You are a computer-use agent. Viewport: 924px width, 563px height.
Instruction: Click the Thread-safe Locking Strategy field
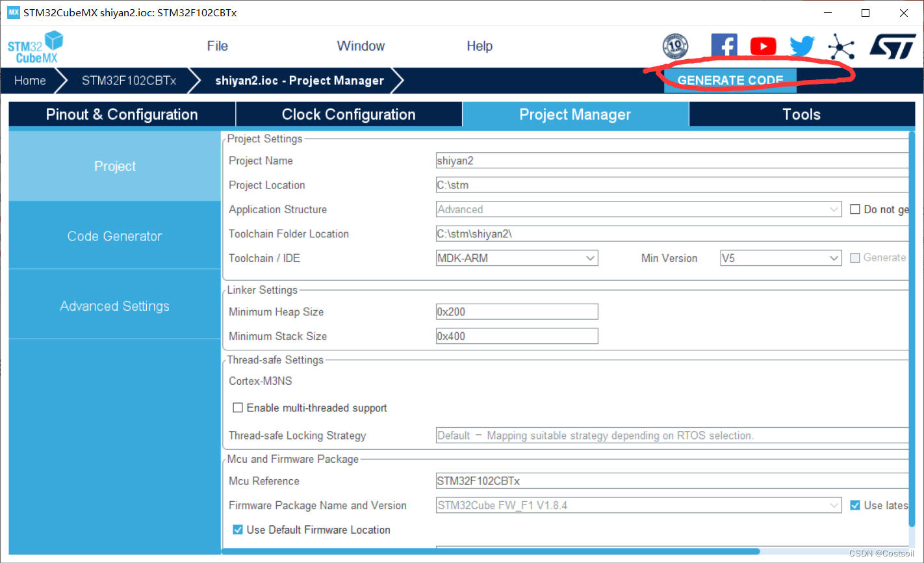click(x=672, y=436)
